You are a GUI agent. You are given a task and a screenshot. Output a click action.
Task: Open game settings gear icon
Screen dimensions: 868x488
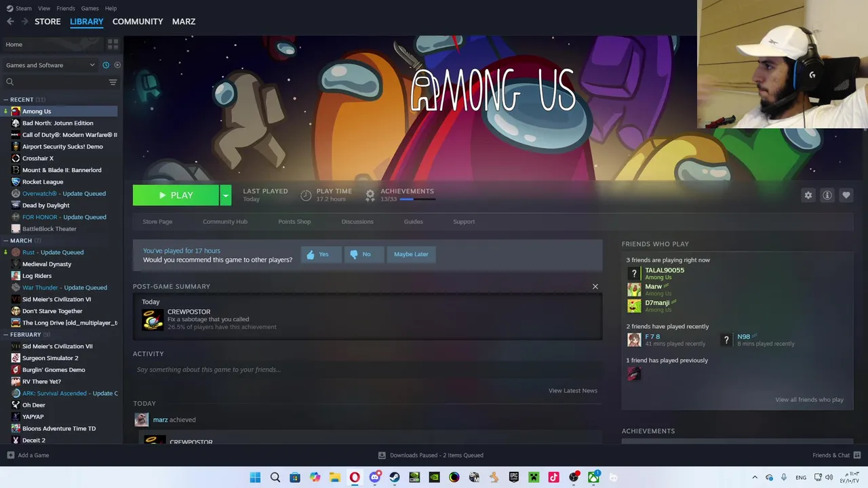pyautogui.click(x=808, y=195)
